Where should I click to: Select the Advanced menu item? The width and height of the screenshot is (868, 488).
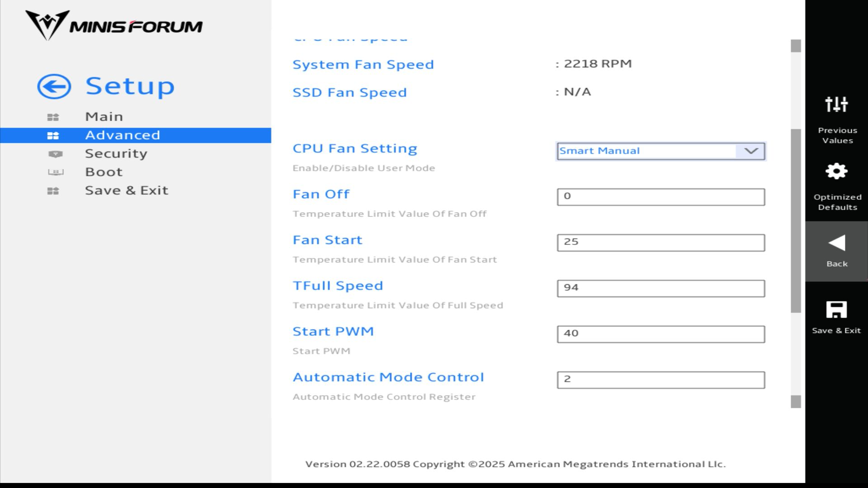click(123, 135)
